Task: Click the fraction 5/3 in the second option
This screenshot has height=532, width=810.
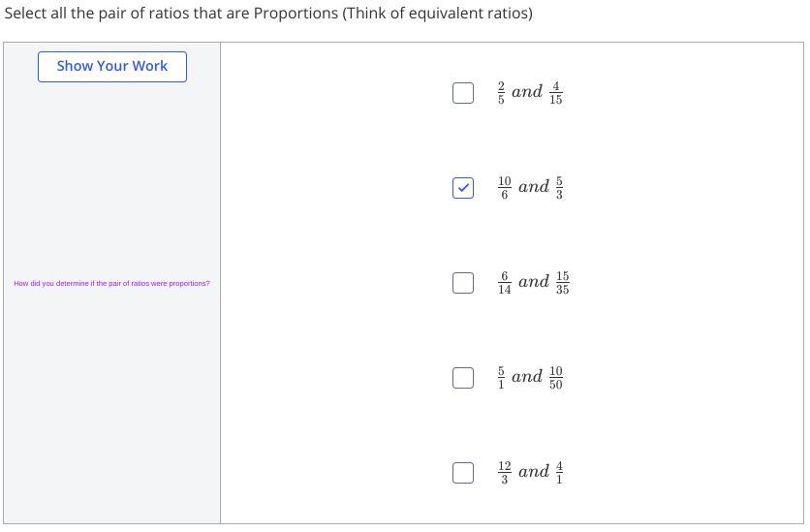Action: (x=559, y=187)
